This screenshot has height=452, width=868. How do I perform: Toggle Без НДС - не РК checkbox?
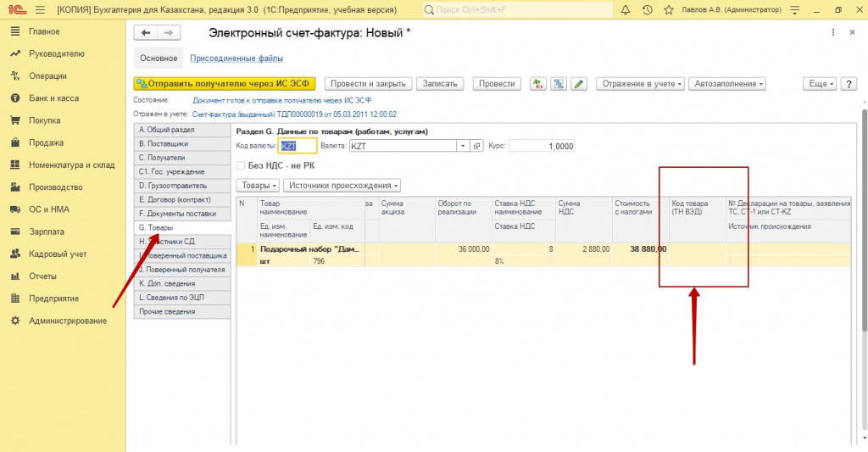pyautogui.click(x=241, y=165)
